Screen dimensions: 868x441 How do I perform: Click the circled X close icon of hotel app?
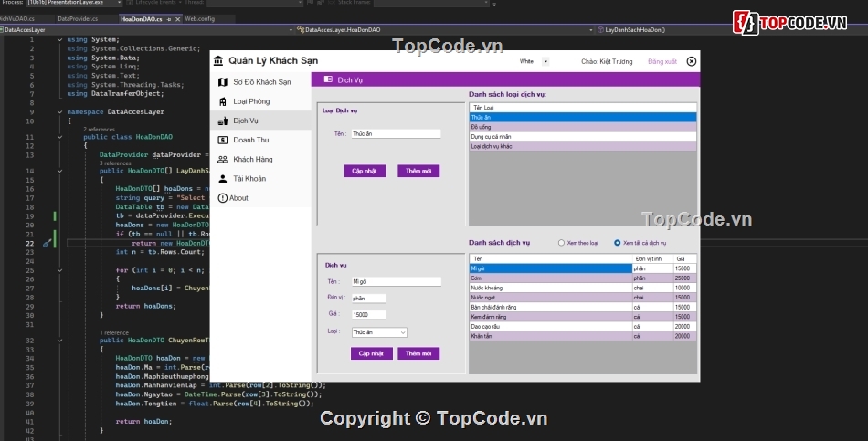691,61
